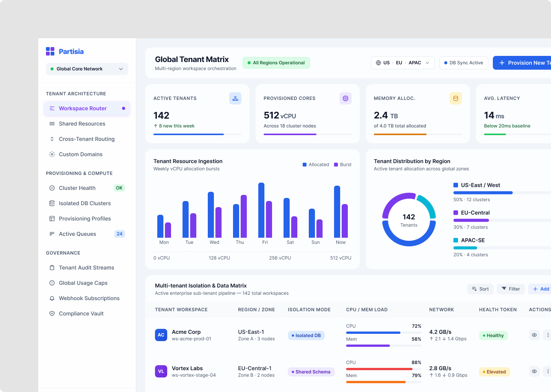This screenshot has width=551, height=392.
Task: Click the Isolated DB Clusters database icon
Action: pyautogui.click(x=52, y=203)
